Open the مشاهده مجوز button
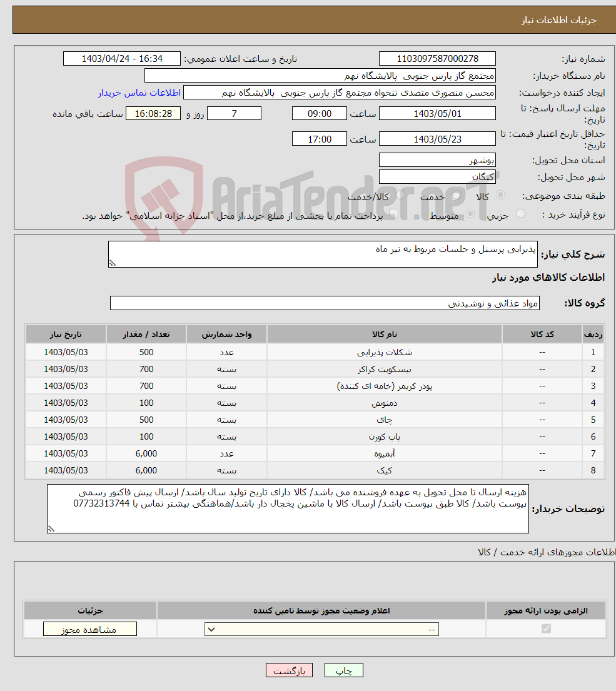 click(x=90, y=629)
